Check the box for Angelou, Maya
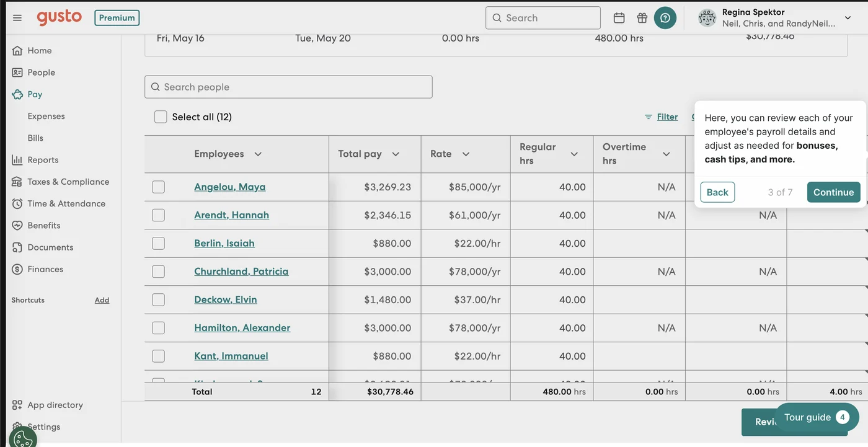Image resolution: width=868 pixels, height=447 pixels. coord(159,187)
